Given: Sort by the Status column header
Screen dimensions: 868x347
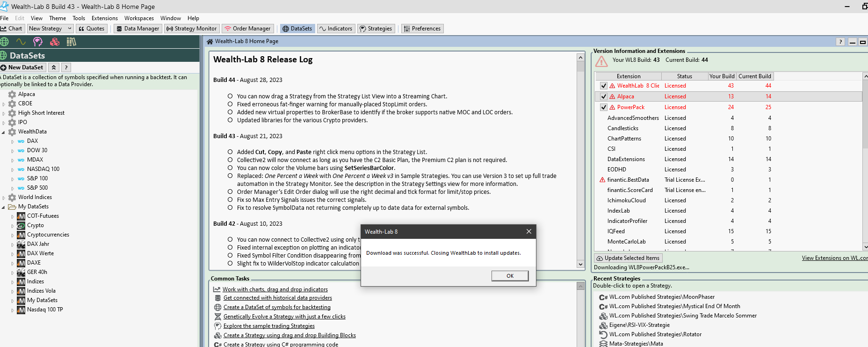Looking at the screenshot, I should pos(685,76).
